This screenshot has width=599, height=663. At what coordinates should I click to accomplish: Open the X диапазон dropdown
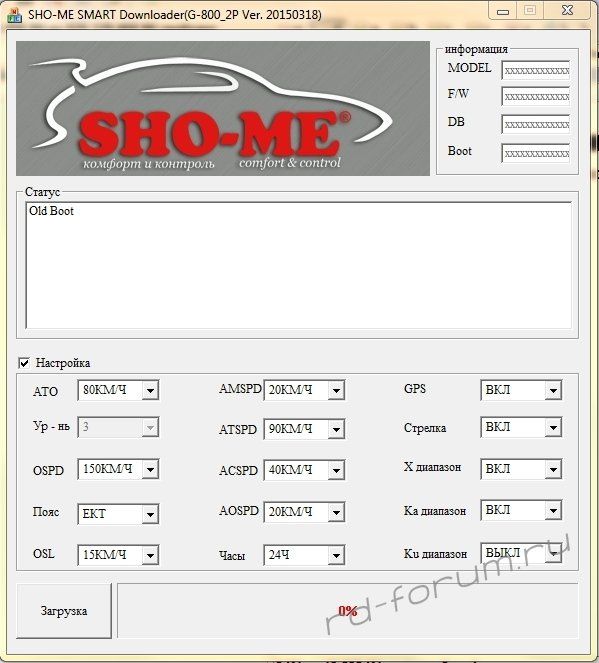point(521,469)
